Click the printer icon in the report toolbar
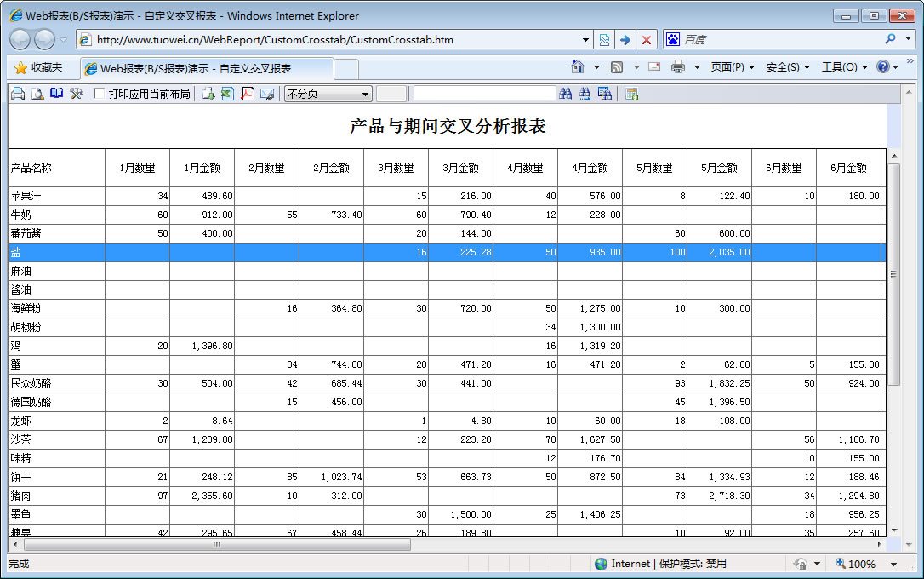 (x=18, y=94)
